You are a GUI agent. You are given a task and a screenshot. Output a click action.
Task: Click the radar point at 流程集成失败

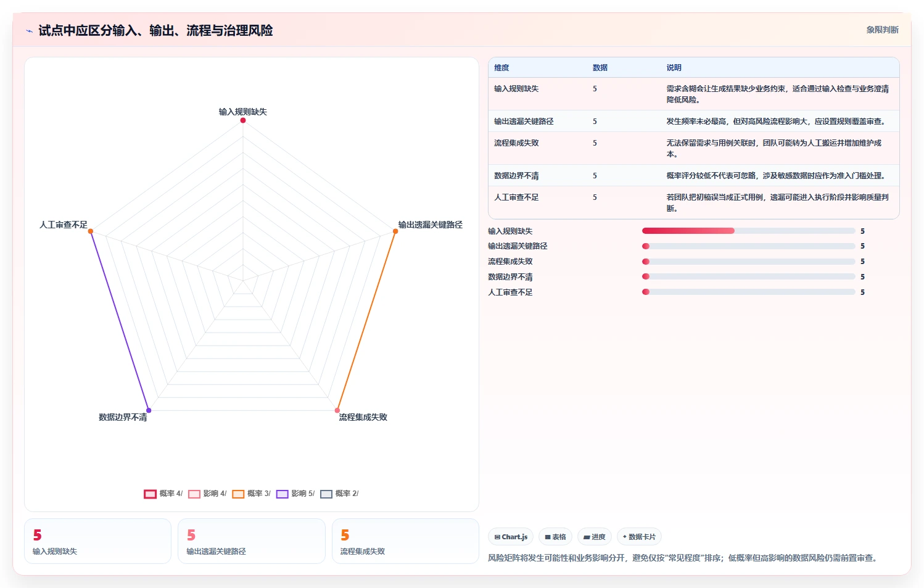337,410
